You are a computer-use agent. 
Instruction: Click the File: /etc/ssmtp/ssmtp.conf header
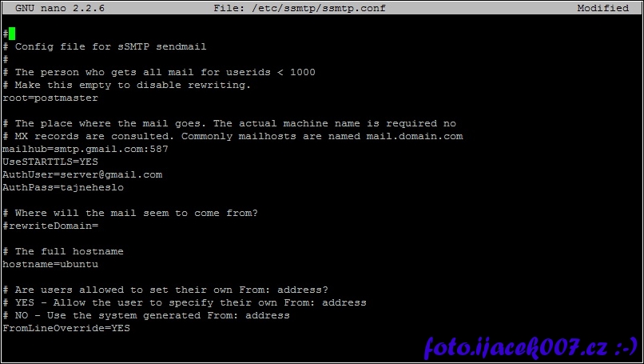click(x=300, y=8)
